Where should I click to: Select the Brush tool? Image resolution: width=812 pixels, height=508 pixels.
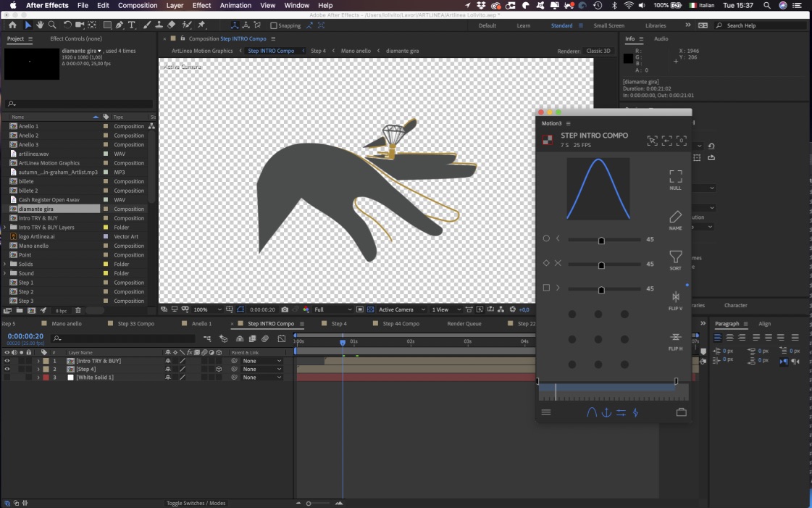tap(146, 25)
